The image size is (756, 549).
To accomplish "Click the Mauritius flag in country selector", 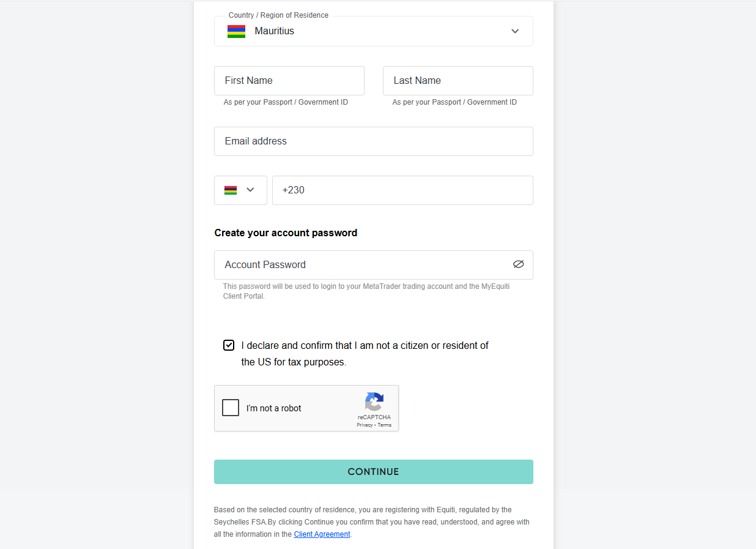I will (236, 31).
